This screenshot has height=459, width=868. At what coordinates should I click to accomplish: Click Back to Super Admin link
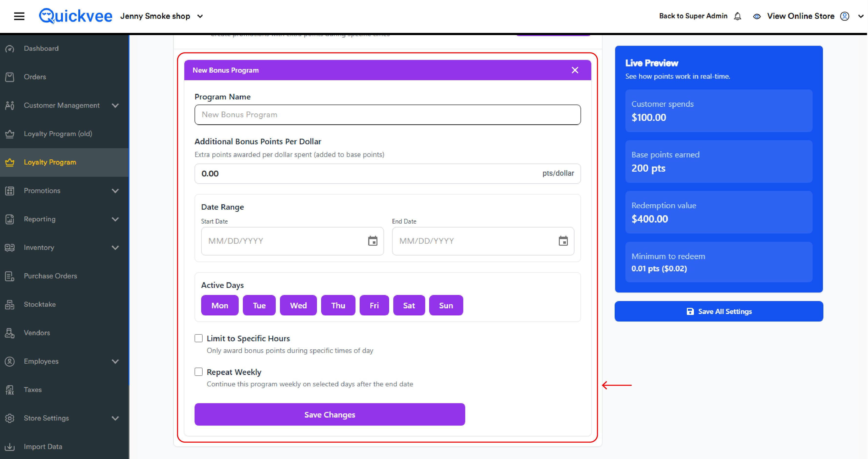tap(693, 16)
